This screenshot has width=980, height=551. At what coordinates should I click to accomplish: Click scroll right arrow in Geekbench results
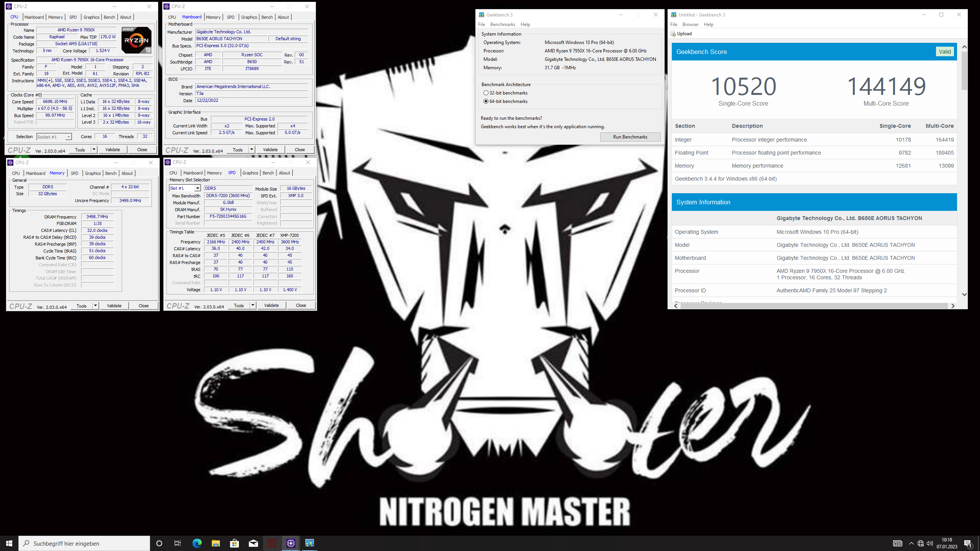(x=953, y=306)
